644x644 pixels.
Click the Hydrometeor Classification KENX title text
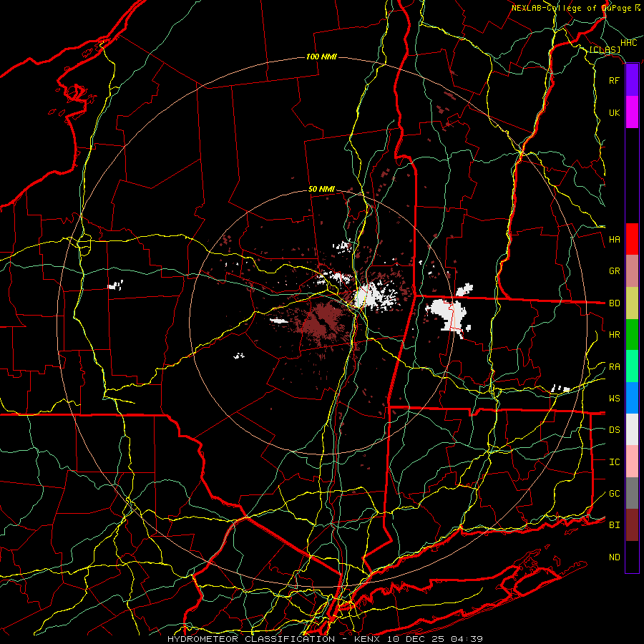tap(326, 639)
